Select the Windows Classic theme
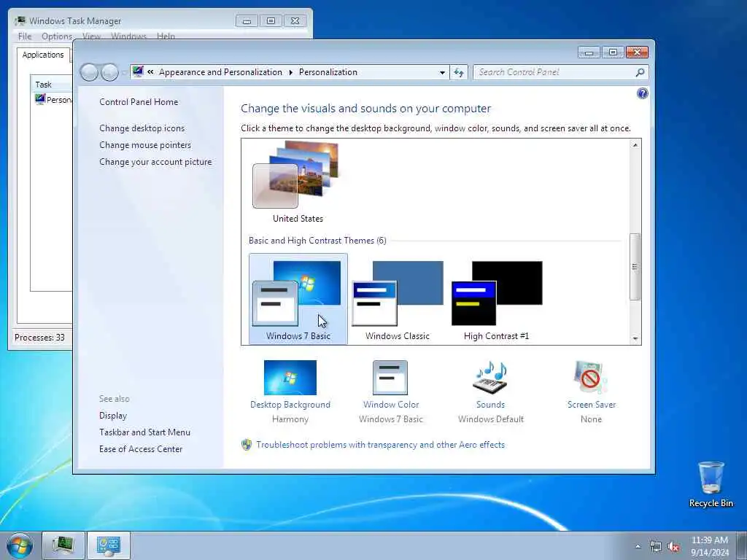This screenshot has height=560, width=747. 398,300
